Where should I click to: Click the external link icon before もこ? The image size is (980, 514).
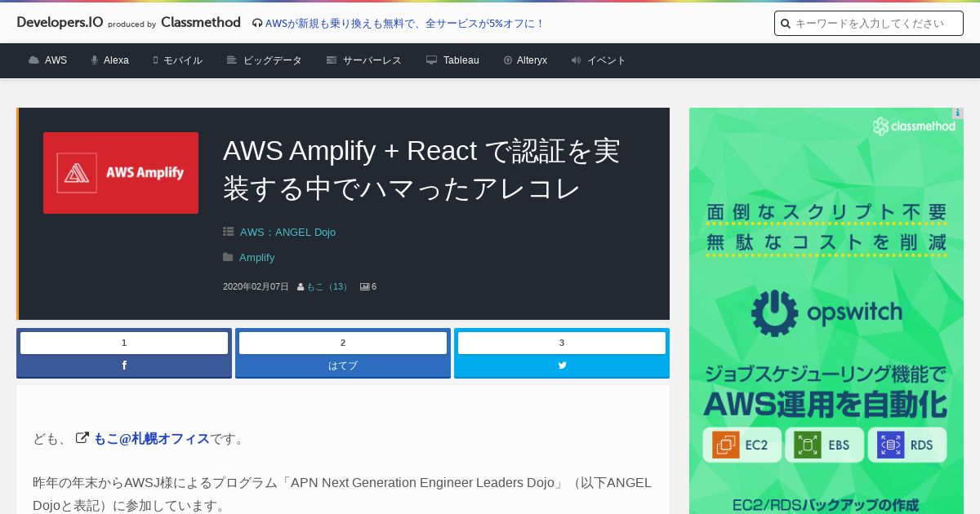(x=82, y=438)
